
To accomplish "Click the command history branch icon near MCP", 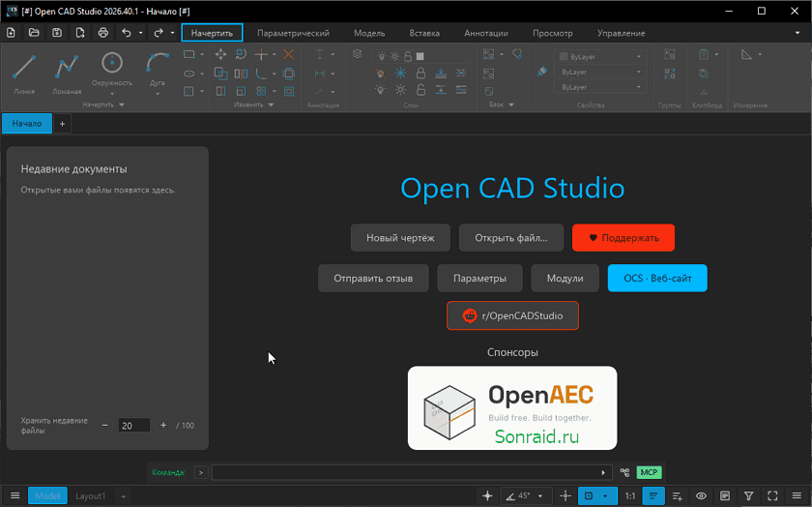I will pyautogui.click(x=625, y=472).
